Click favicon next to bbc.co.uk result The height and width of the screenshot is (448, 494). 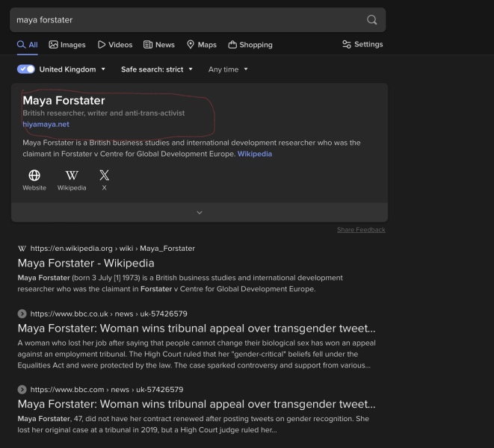click(x=22, y=314)
